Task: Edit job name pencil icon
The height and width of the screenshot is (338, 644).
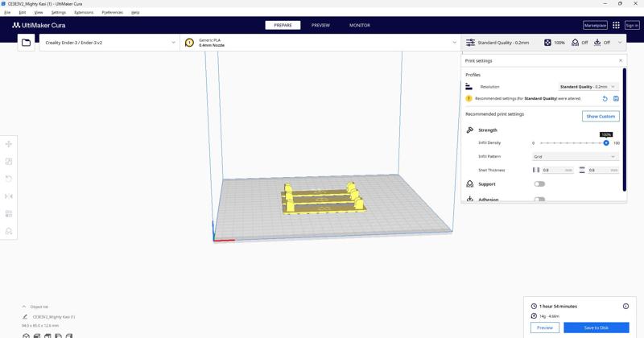Action: (25, 316)
